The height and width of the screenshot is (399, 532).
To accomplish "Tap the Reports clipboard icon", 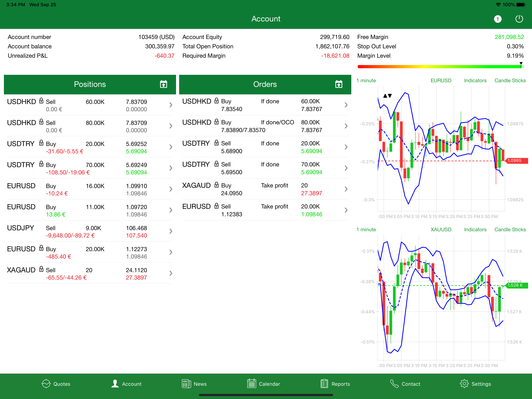I will point(324,384).
